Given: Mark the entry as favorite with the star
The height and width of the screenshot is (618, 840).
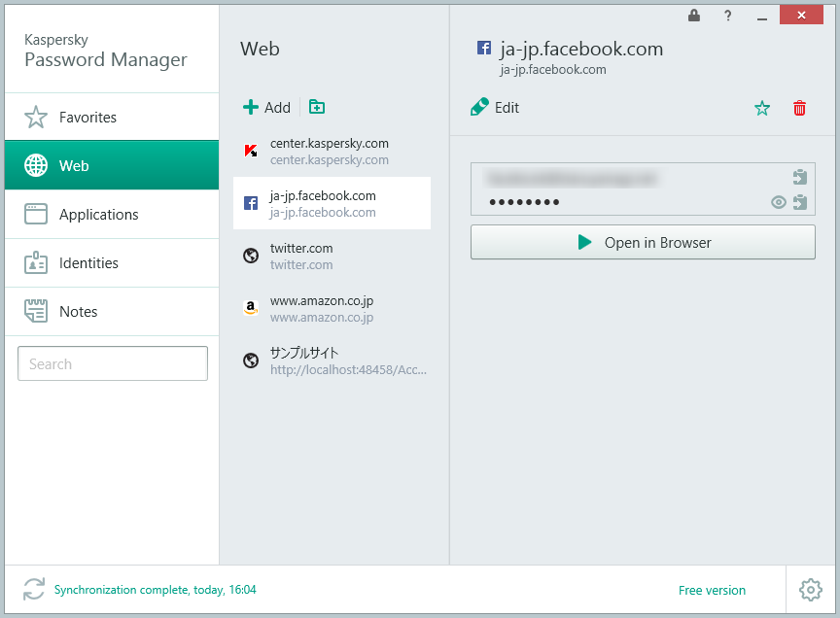Looking at the screenshot, I should click(762, 108).
